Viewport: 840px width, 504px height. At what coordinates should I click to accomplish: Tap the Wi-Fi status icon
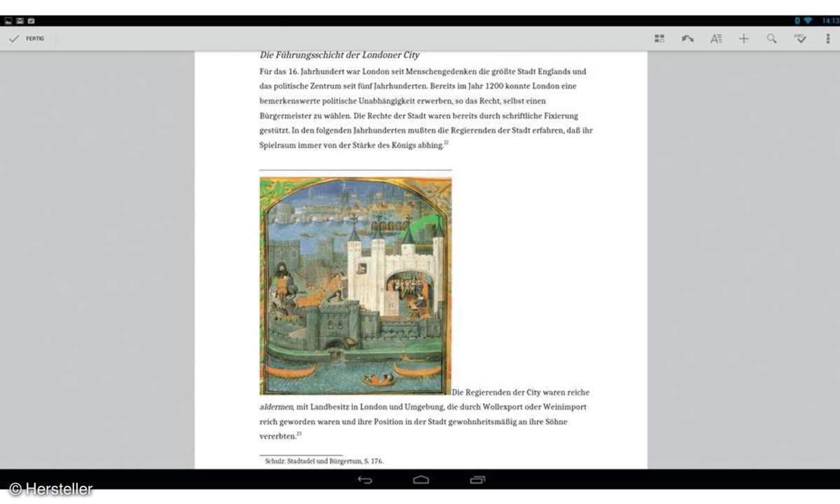(x=809, y=21)
